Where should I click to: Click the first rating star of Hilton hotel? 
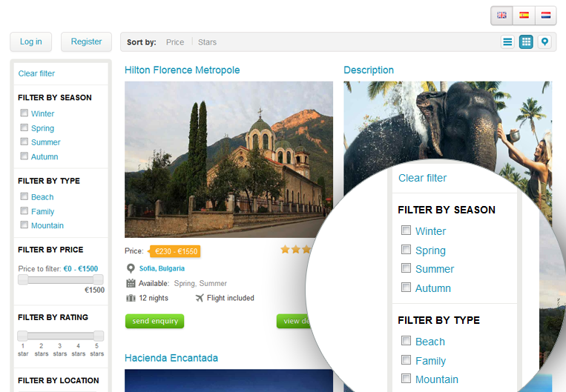[285, 249]
